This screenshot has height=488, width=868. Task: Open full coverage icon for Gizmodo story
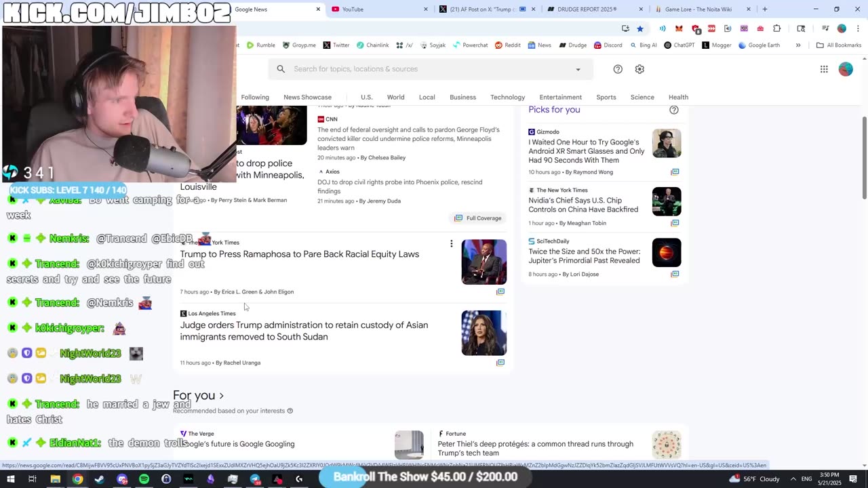click(675, 172)
